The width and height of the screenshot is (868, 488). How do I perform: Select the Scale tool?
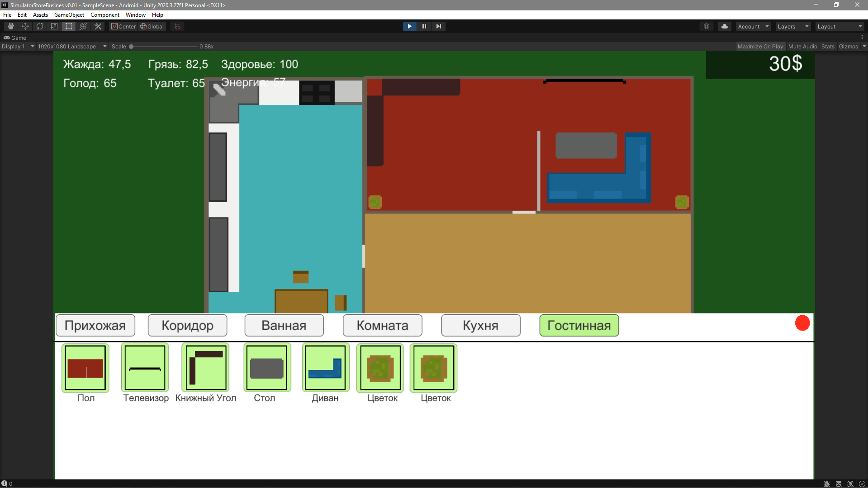[x=54, y=26]
